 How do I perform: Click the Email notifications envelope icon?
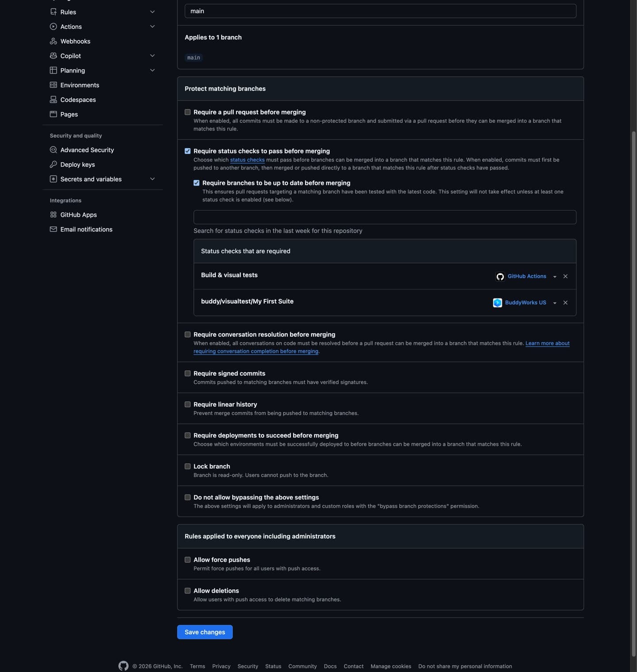53,229
